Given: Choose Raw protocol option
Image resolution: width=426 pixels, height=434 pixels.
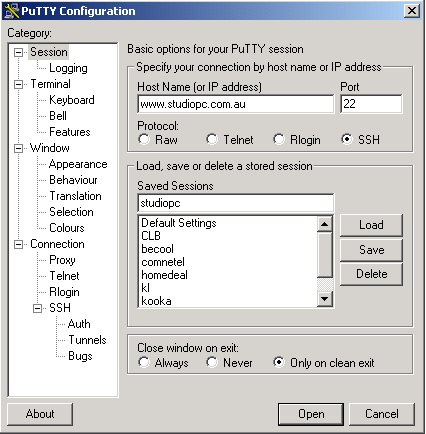Looking at the screenshot, I should pos(144,139).
